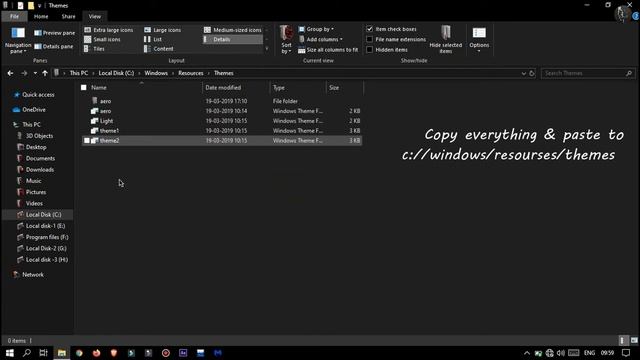The height and width of the screenshot is (360, 640).
Task: Select the theme1 file
Action: [x=221, y=131]
